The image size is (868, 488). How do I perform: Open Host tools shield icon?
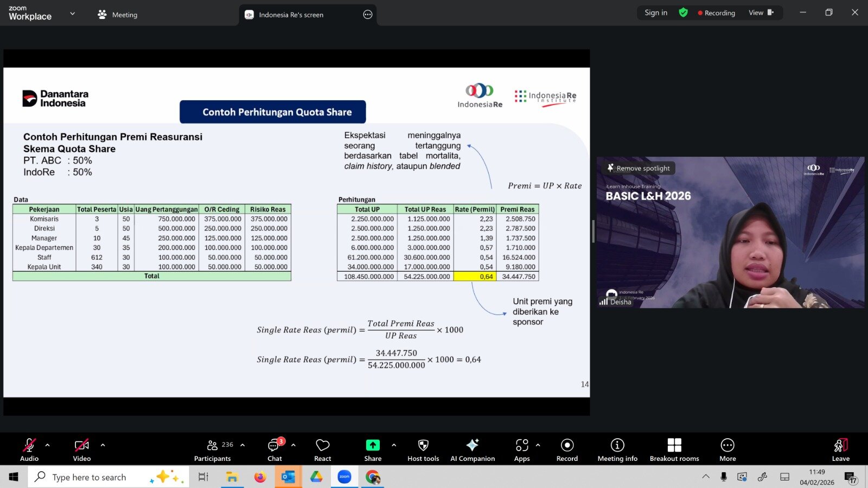423,450
